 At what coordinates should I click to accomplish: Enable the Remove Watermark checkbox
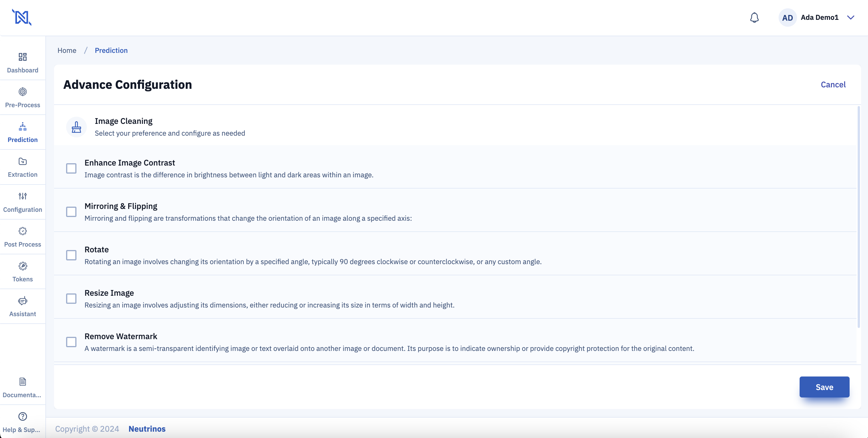coord(71,342)
